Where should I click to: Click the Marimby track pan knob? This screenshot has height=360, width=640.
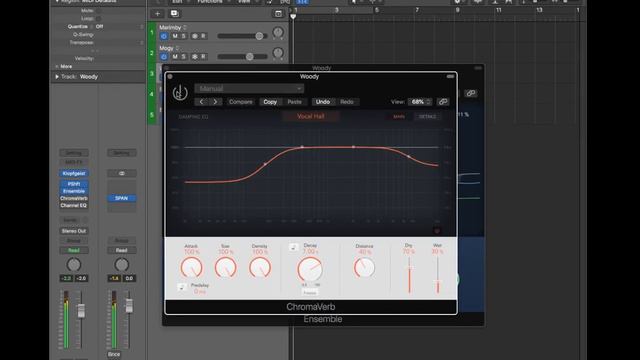coord(278,32)
